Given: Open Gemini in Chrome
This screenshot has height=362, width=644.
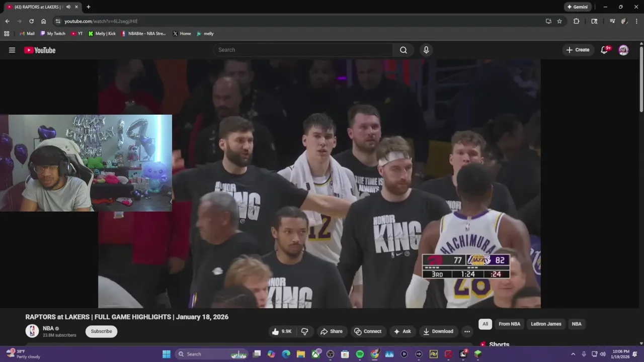Looking at the screenshot, I should 578,7.
